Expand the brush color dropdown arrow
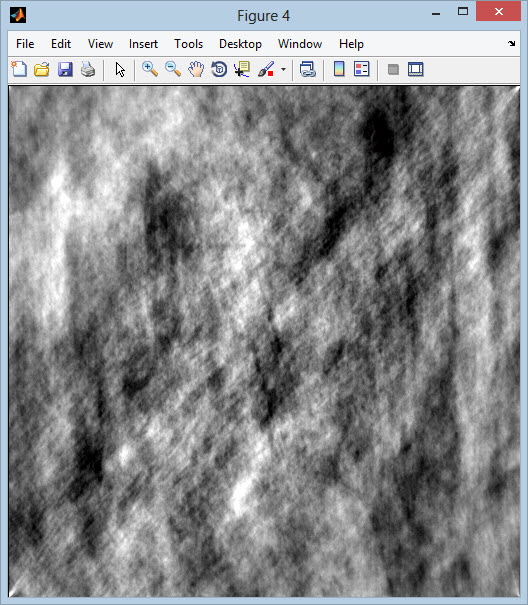528x605 pixels. pyautogui.click(x=284, y=70)
